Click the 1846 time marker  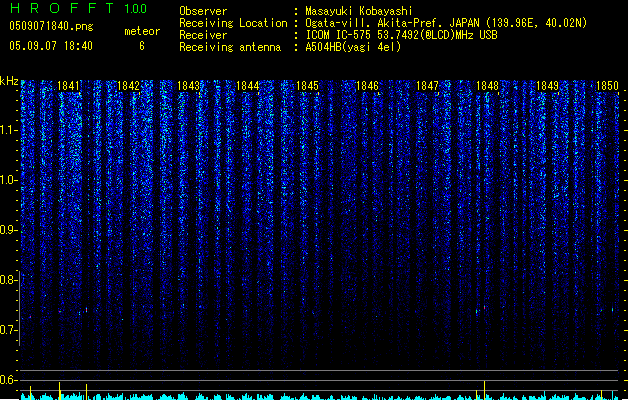367,86
